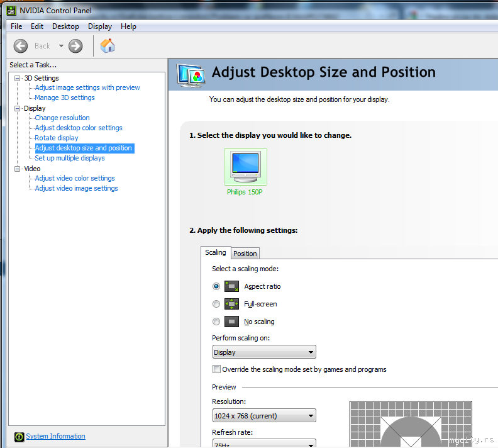Click the 3D Settings category label
Image resolution: width=498 pixels, height=448 pixels.
pos(41,78)
